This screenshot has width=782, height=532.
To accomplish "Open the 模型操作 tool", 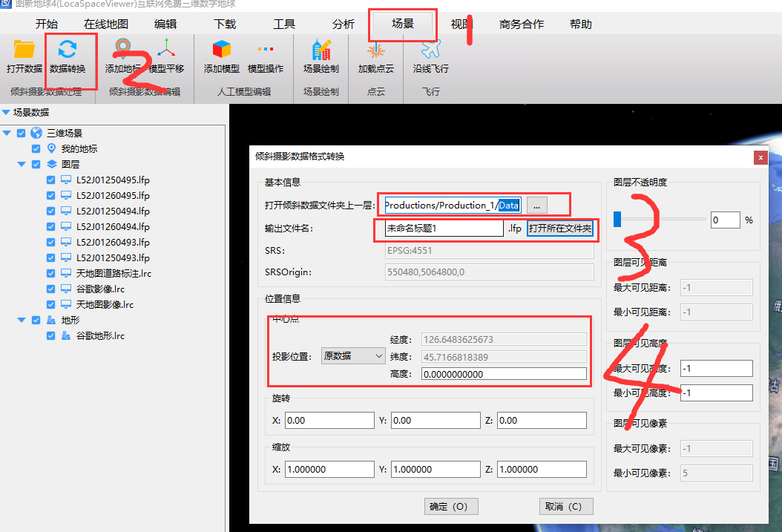I will [265, 50].
